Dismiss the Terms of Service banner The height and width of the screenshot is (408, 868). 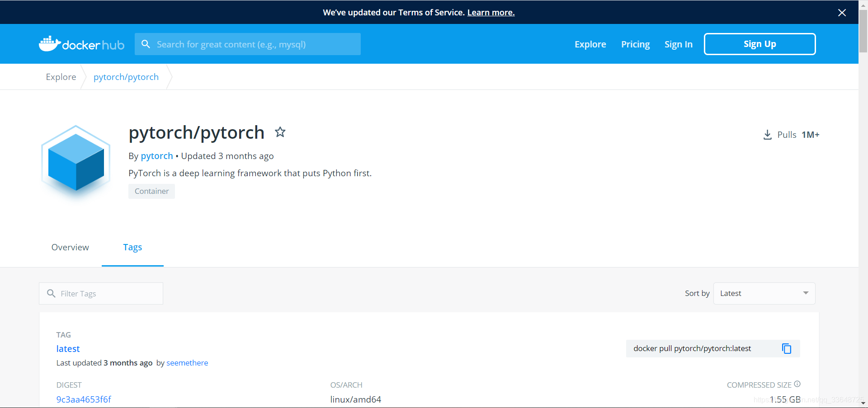tap(842, 13)
